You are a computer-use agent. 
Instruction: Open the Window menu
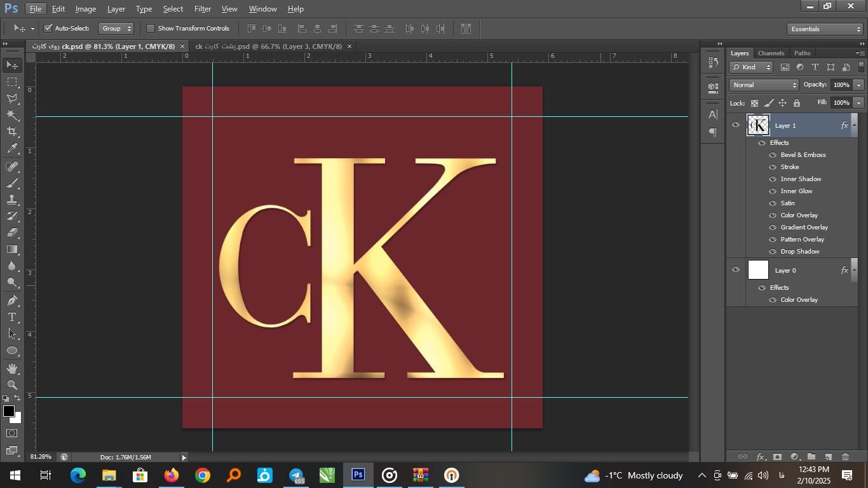point(262,9)
